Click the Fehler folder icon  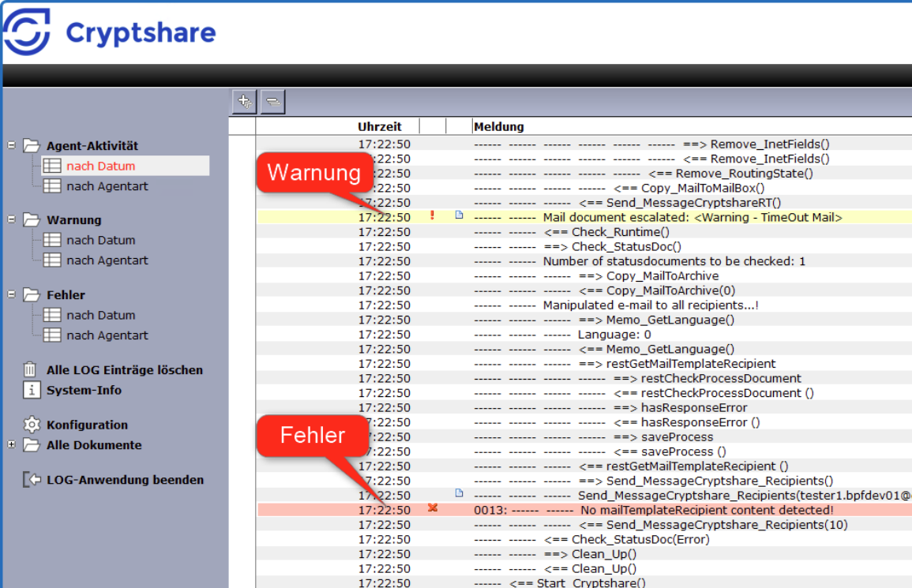pyautogui.click(x=32, y=295)
